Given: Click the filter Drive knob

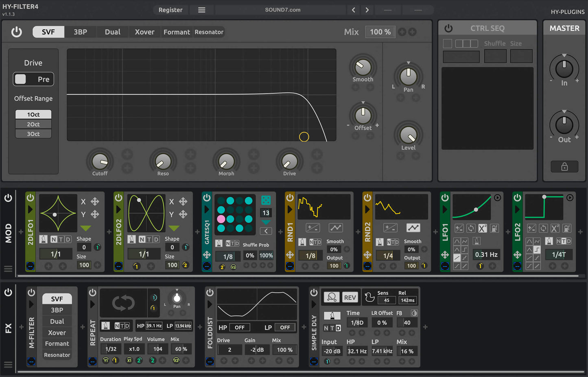Looking at the screenshot, I should (x=289, y=161).
